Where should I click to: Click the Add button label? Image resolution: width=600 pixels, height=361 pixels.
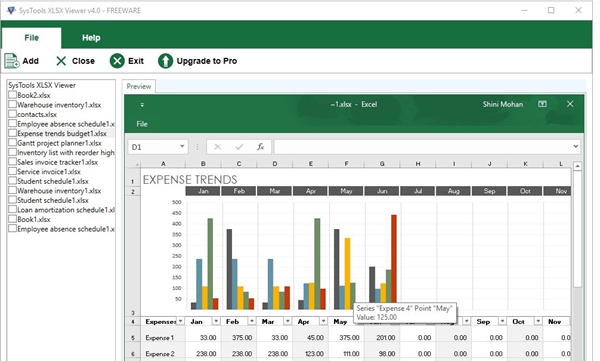(31, 61)
